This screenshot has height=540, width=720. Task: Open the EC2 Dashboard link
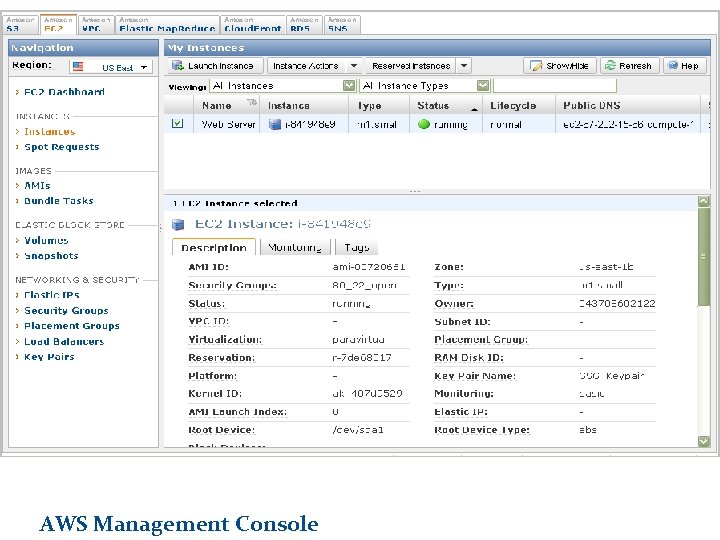click(64, 92)
